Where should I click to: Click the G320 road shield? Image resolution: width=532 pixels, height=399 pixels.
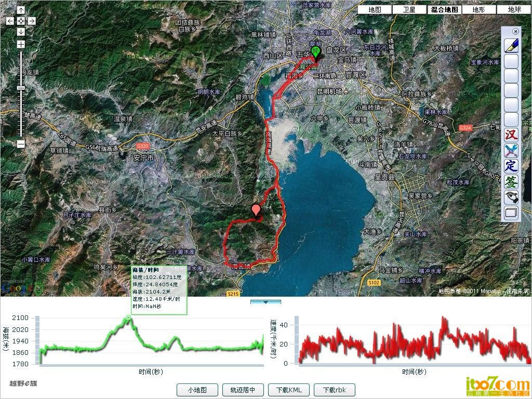pyautogui.click(x=142, y=146)
